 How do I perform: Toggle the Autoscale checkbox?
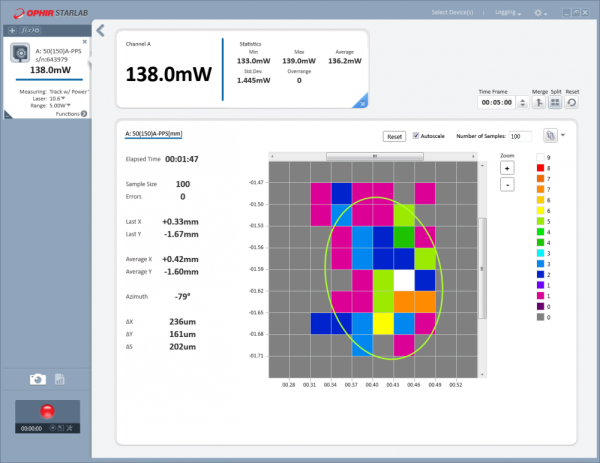[417, 136]
